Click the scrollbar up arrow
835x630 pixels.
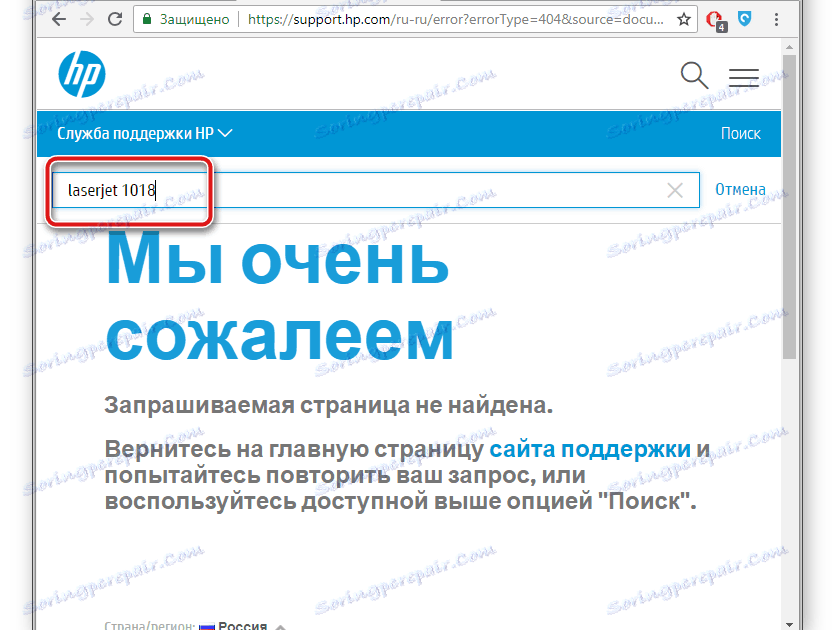[789, 47]
